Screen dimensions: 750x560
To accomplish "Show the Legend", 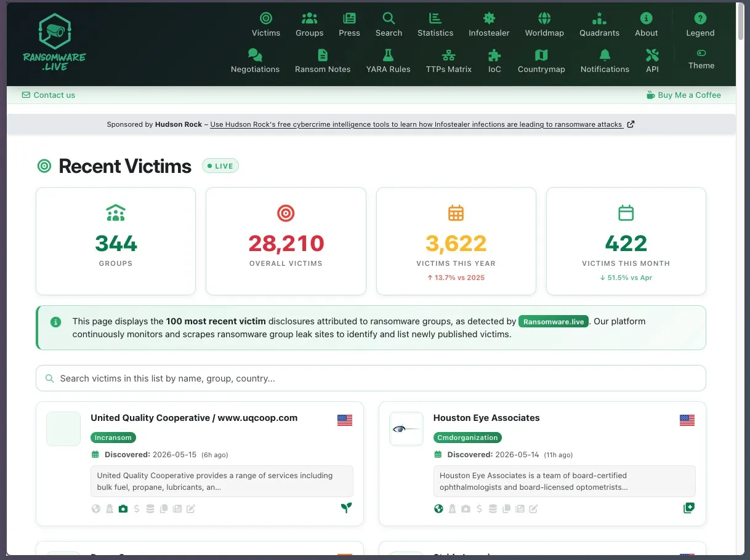I will click(x=700, y=25).
